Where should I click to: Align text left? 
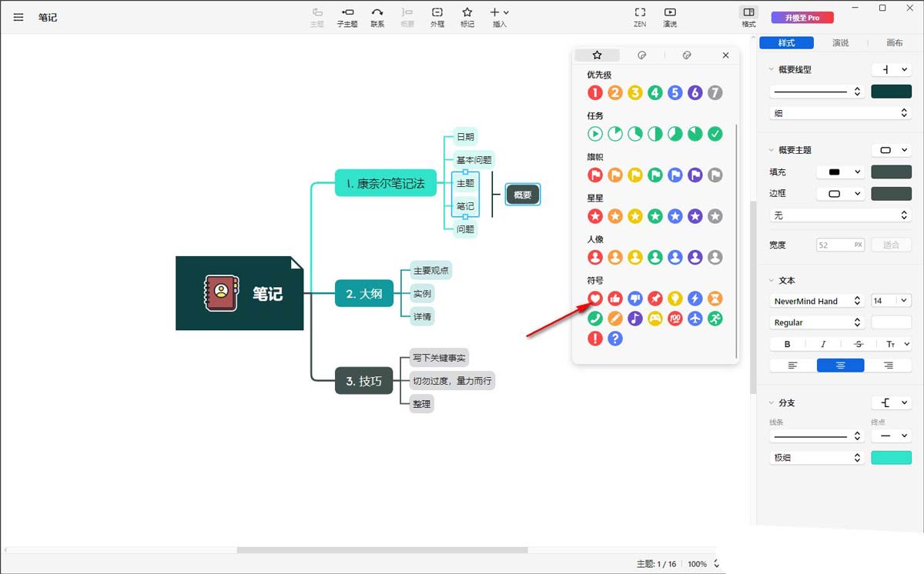pos(792,365)
